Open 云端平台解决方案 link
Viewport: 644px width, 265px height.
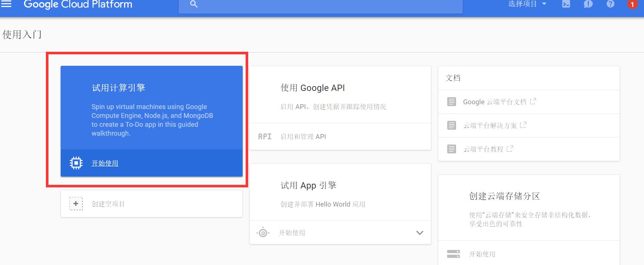(490, 125)
